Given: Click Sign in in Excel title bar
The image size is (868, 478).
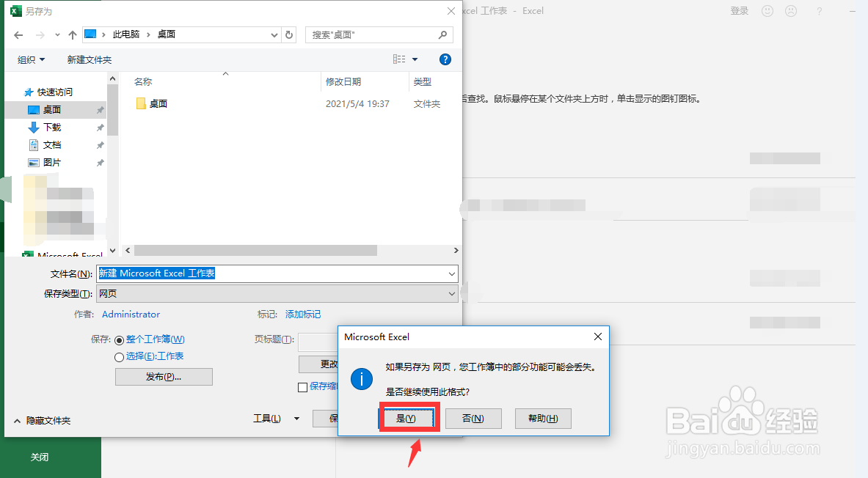Looking at the screenshot, I should (739, 11).
